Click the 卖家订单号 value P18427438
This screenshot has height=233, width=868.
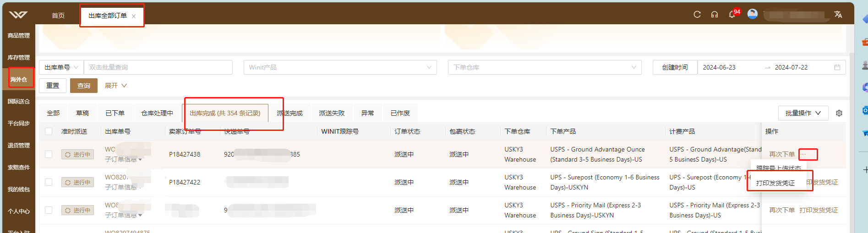tap(185, 154)
